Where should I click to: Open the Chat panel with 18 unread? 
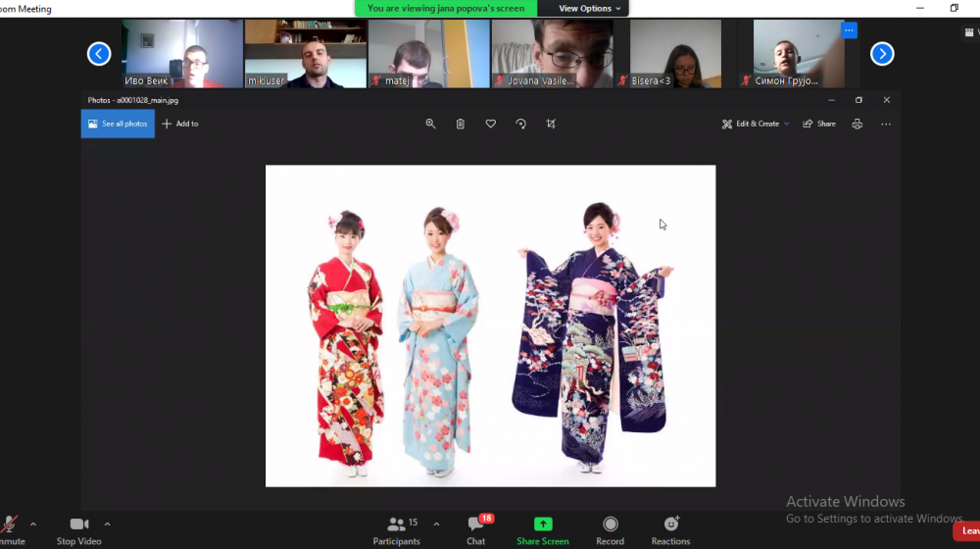[x=476, y=524]
